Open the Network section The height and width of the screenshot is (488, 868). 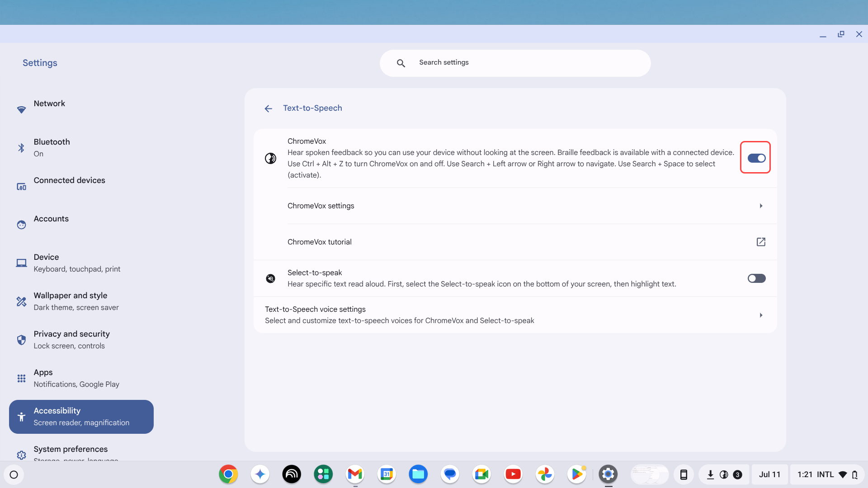(x=81, y=109)
